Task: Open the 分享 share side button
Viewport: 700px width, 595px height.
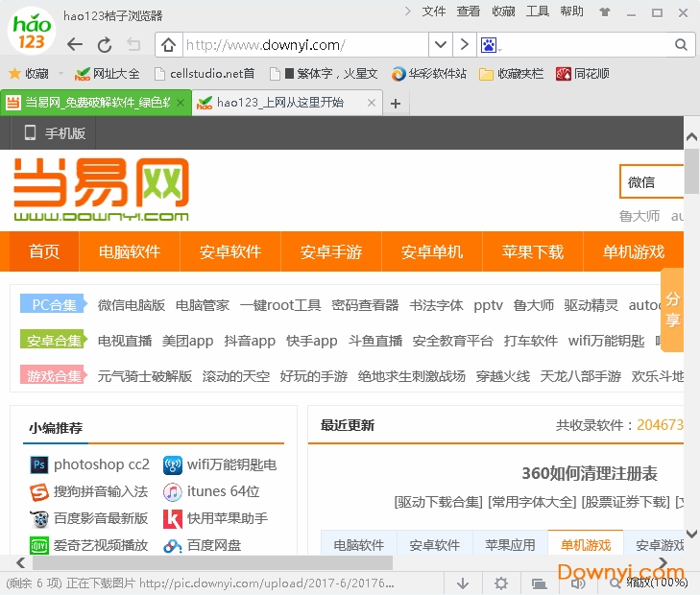Action: pyautogui.click(x=672, y=310)
